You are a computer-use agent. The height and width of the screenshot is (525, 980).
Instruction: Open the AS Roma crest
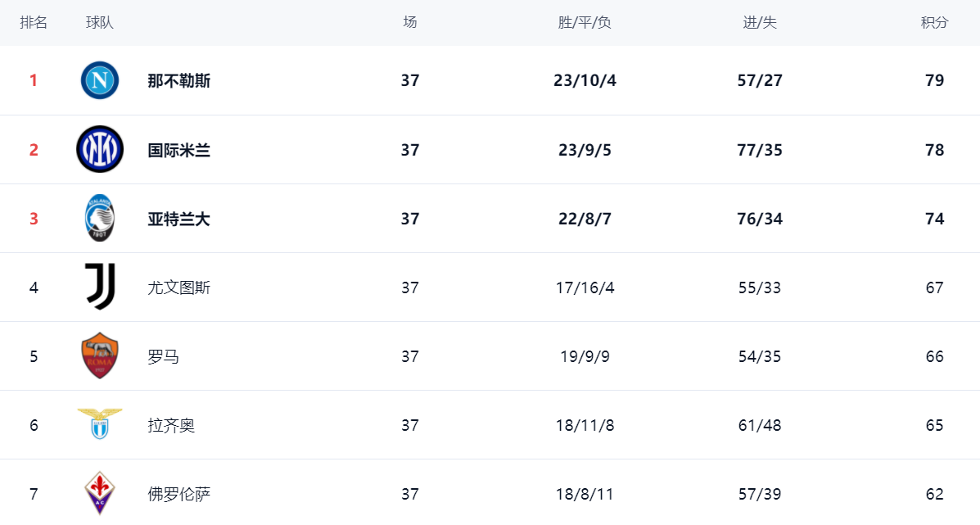(100, 355)
